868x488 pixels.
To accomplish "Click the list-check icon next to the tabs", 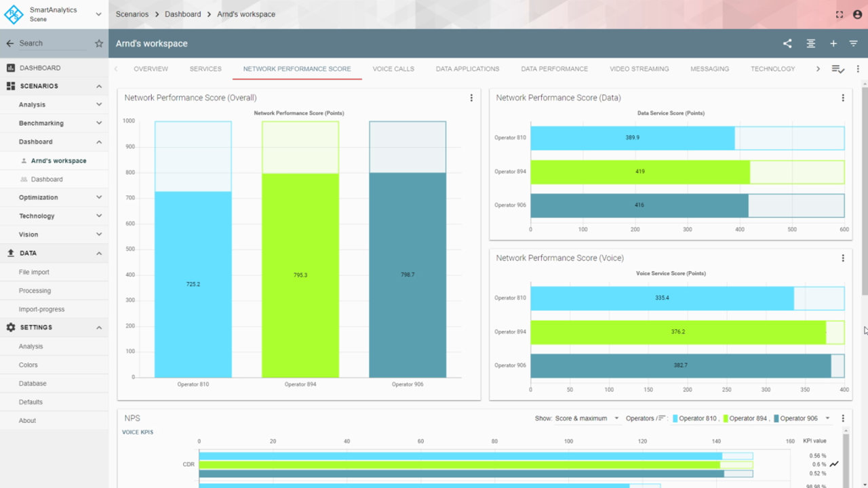I will pos(838,68).
